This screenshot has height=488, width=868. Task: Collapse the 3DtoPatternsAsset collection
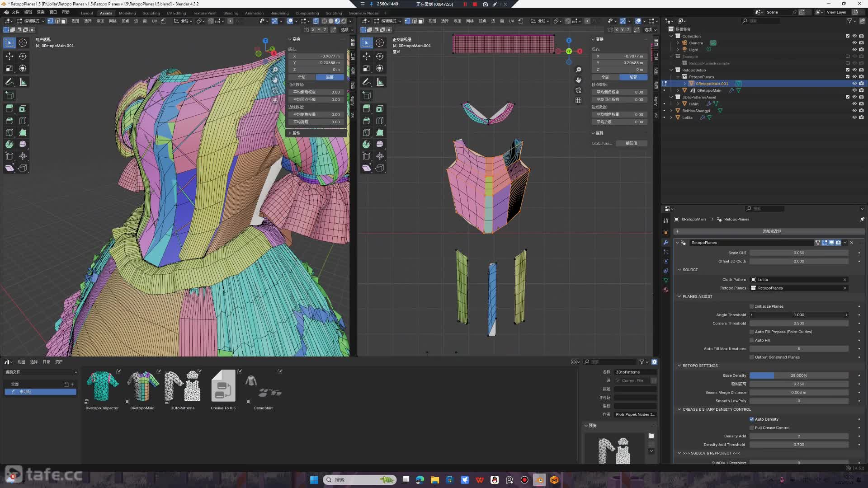(671, 97)
